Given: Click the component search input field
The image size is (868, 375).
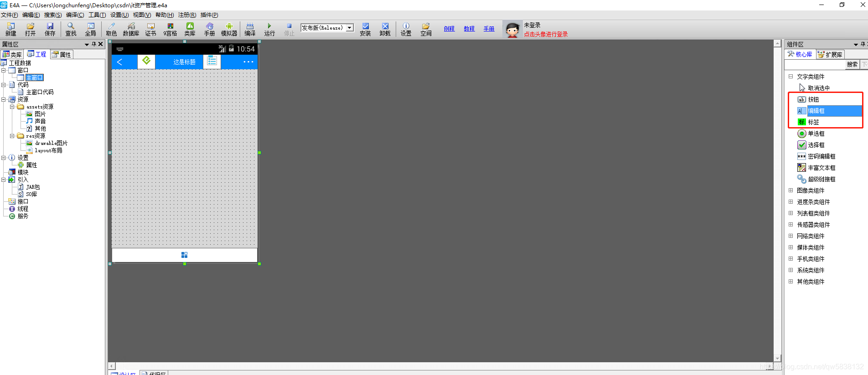Looking at the screenshot, I should (x=815, y=65).
